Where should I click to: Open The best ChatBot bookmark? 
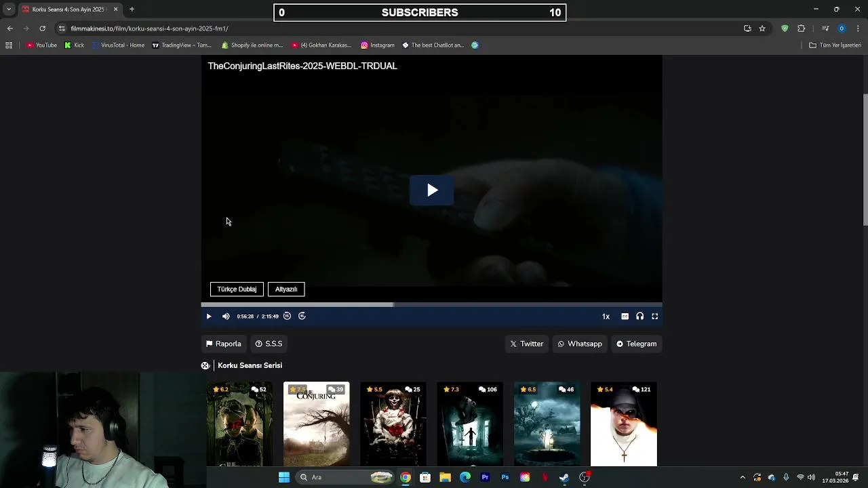coord(433,45)
